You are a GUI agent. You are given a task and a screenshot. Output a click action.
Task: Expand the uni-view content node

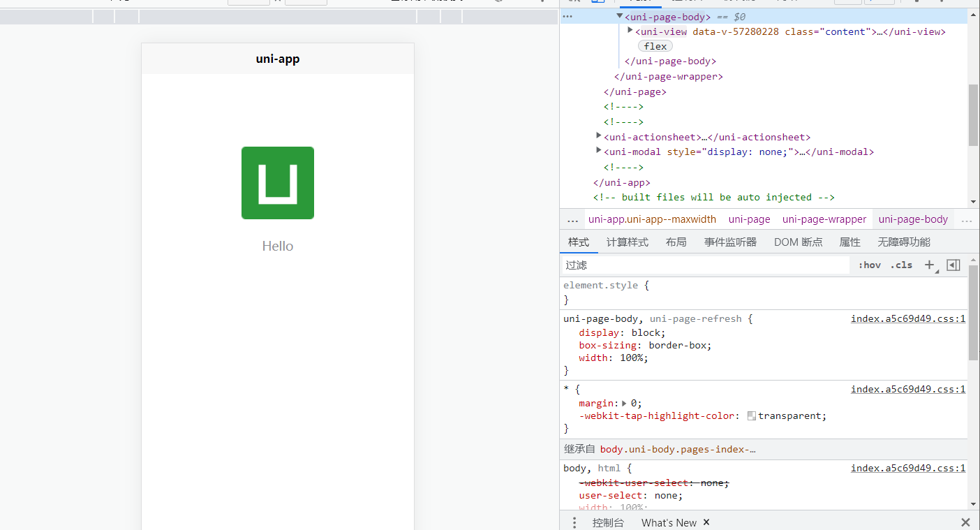click(x=630, y=31)
